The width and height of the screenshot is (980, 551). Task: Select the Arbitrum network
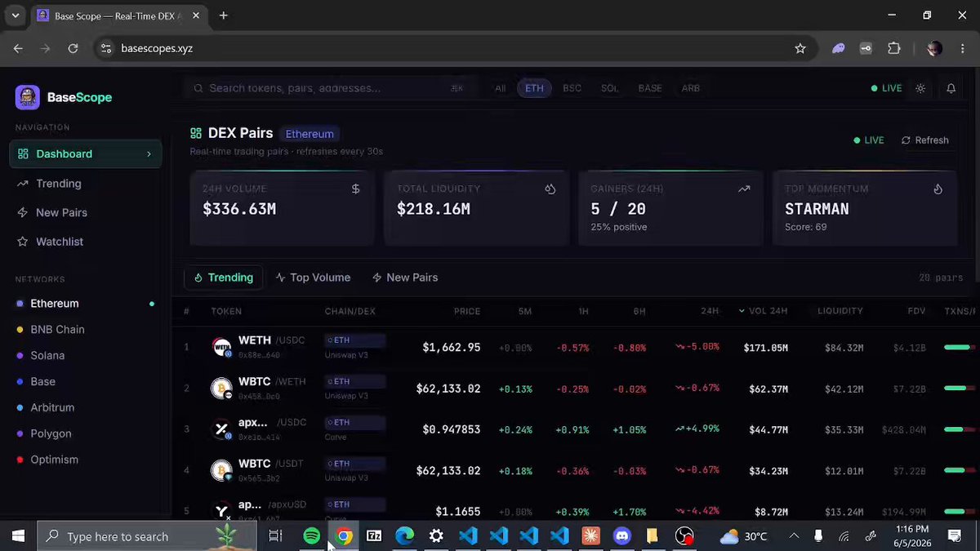(x=85, y=407)
